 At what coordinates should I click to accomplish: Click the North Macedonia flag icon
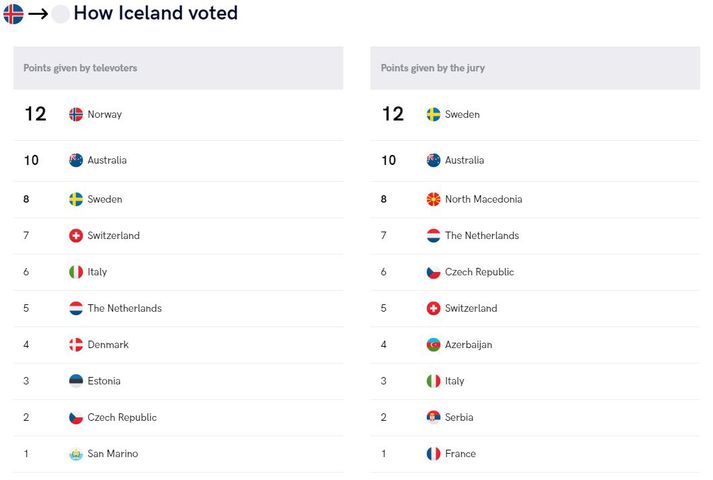[433, 200]
